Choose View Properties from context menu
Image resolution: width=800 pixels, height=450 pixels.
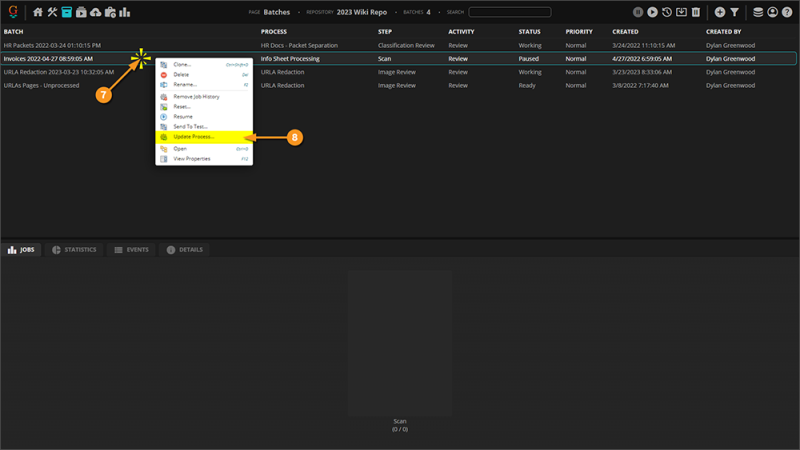(x=204, y=159)
